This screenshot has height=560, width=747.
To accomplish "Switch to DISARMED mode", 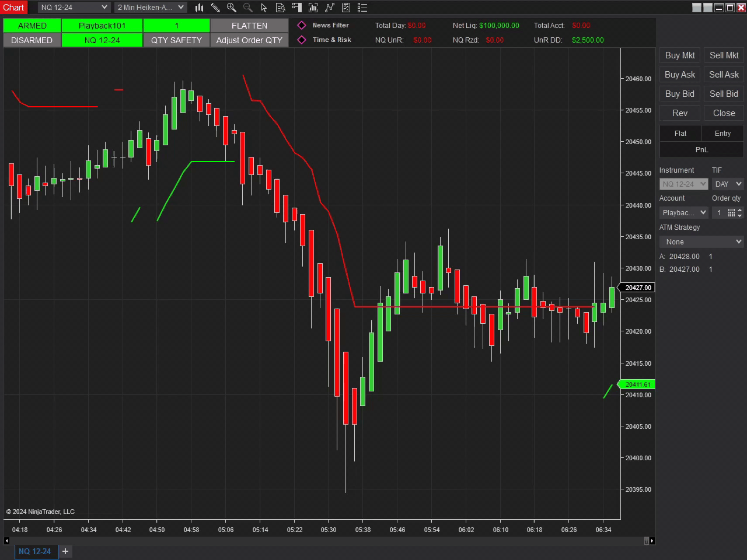I will [32, 40].
